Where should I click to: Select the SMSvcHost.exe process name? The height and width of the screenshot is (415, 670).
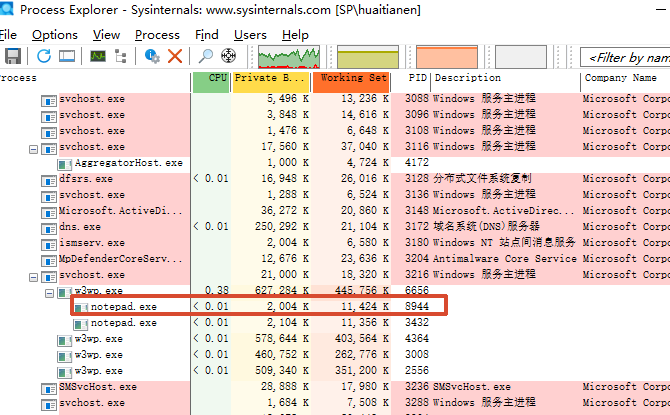(x=98, y=387)
